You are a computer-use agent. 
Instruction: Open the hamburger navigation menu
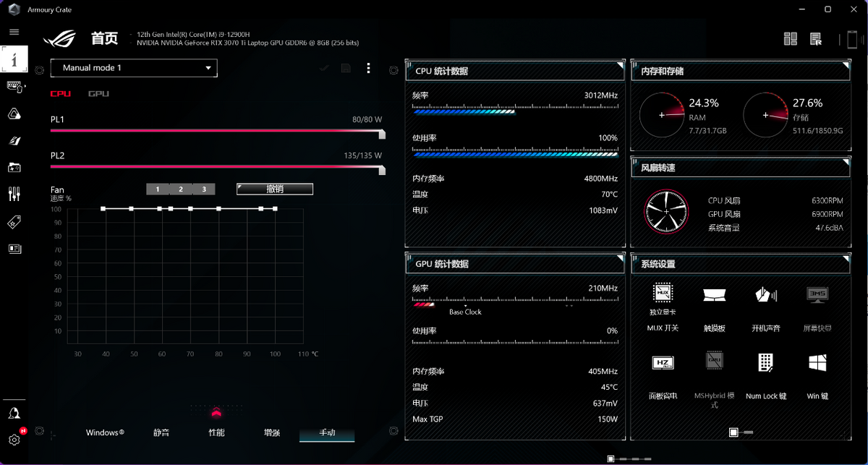point(14,32)
